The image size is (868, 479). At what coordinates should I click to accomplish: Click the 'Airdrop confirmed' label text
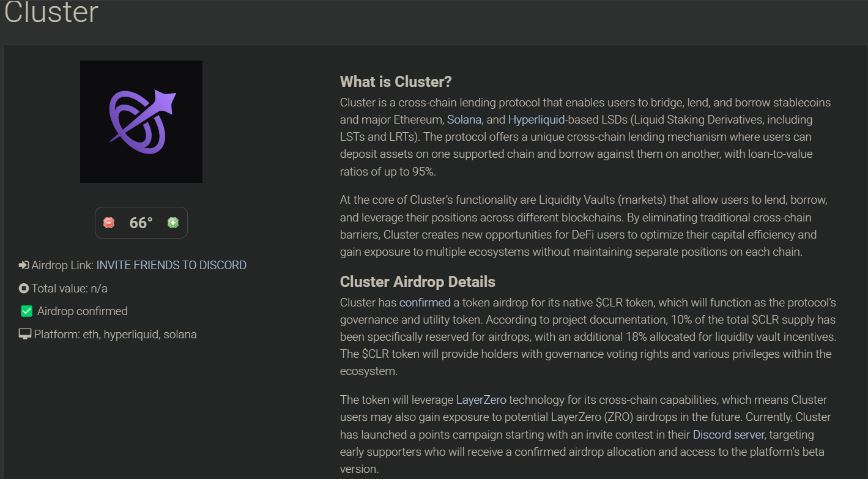pyautogui.click(x=83, y=311)
